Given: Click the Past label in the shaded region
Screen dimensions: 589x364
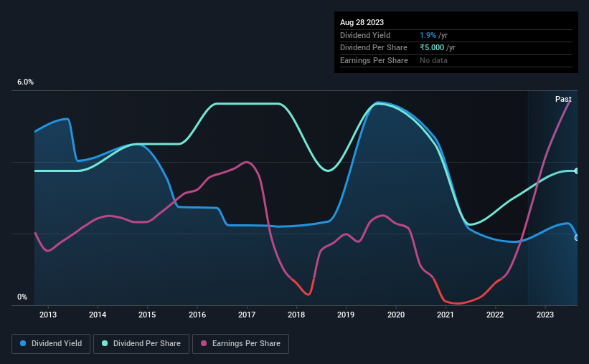Looking at the screenshot, I should coord(563,99).
